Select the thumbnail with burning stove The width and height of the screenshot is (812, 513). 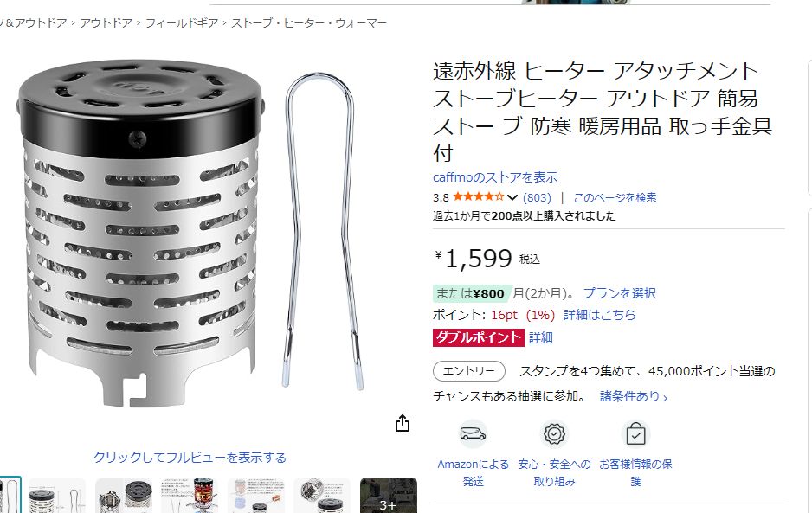(x=190, y=496)
